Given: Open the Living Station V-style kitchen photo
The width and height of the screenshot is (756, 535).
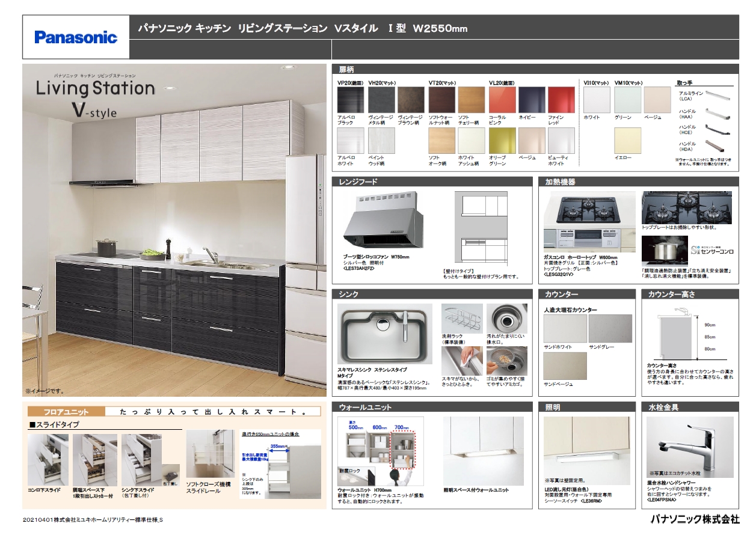Looking at the screenshot, I should point(175,230).
